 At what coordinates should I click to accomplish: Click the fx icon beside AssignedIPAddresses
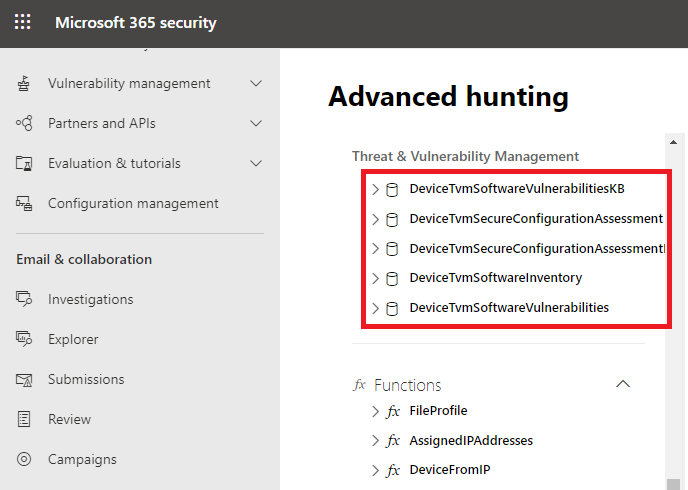pos(393,441)
